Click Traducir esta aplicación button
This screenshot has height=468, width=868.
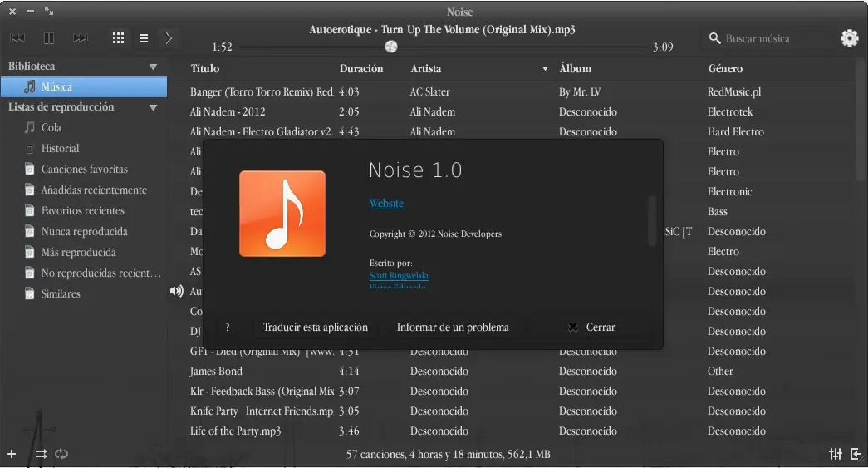click(315, 328)
